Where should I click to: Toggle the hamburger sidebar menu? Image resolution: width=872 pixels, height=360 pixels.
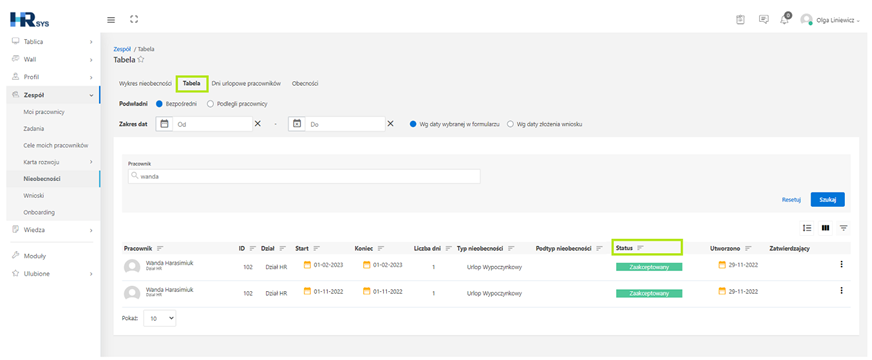[111, 19]
